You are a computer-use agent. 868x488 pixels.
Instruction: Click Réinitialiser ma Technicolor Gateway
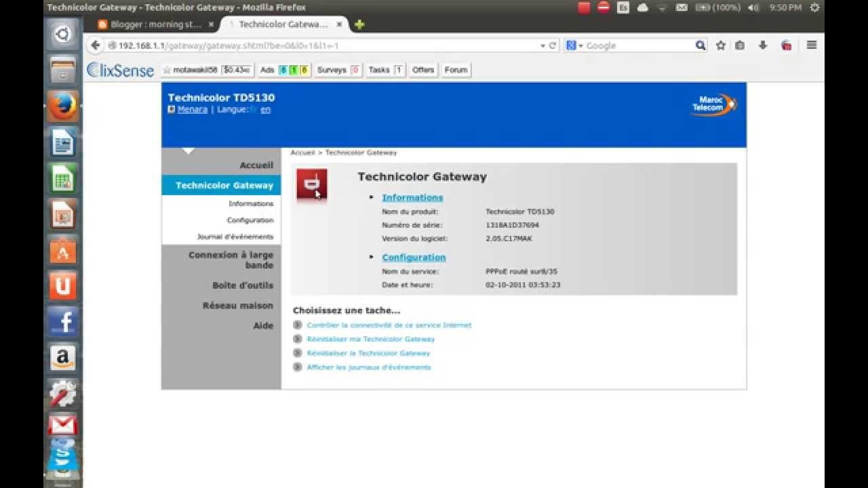pyautogui.click(x=371, y=339)
